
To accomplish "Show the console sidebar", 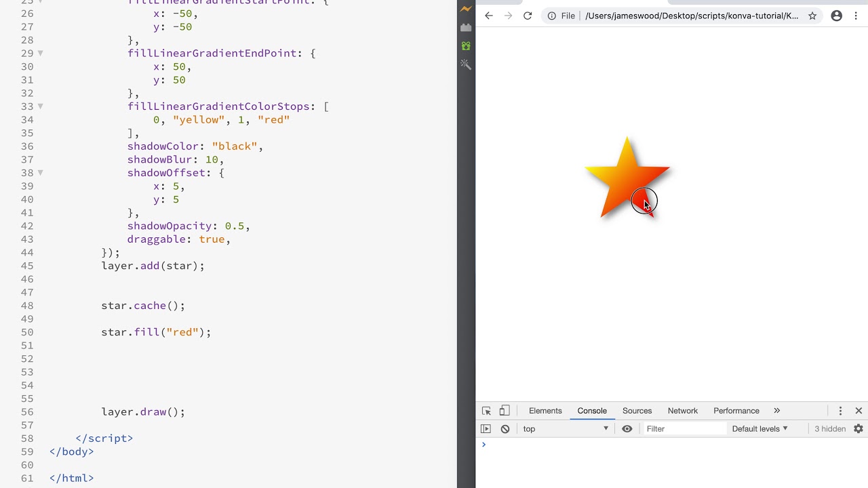I will coord(486,428).
